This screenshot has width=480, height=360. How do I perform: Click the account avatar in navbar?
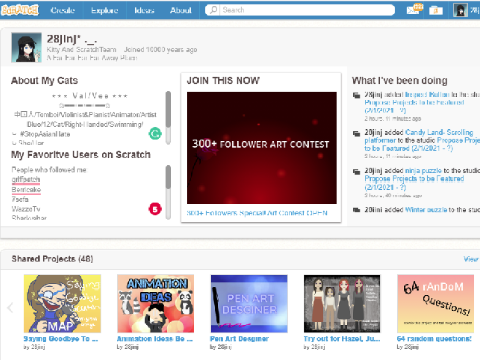pyautogui.click(x=460, y=10)
